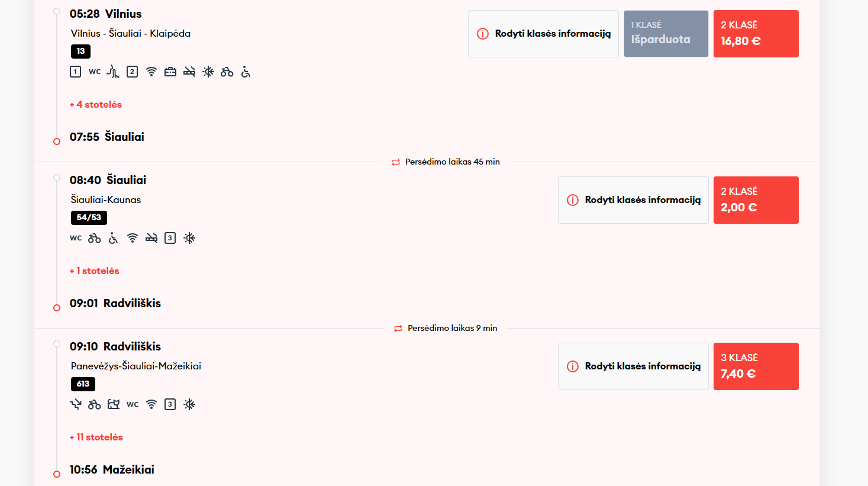Expand the +1 stotelės stops list
This screenshot has height=486, width=868.
95,271
